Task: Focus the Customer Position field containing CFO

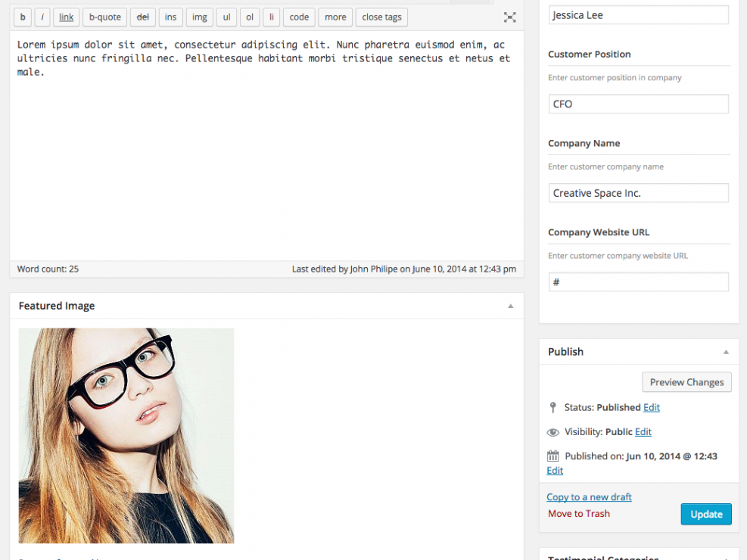Action: tap(638, 104)
